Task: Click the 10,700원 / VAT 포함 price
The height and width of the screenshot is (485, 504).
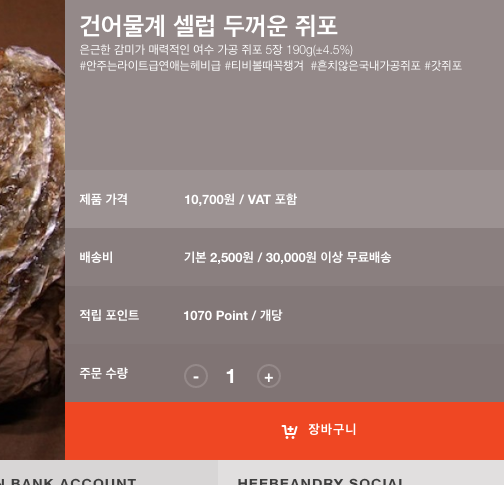Action: (240, 200)
